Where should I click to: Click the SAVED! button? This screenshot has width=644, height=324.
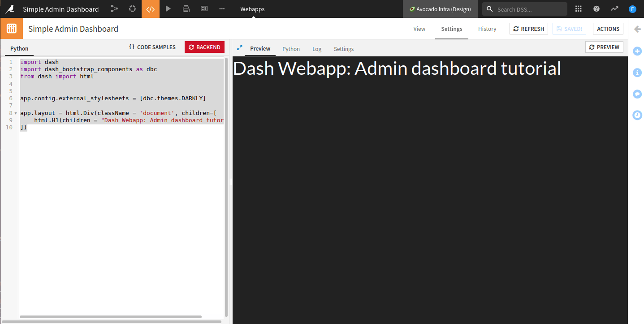[569, 29]
